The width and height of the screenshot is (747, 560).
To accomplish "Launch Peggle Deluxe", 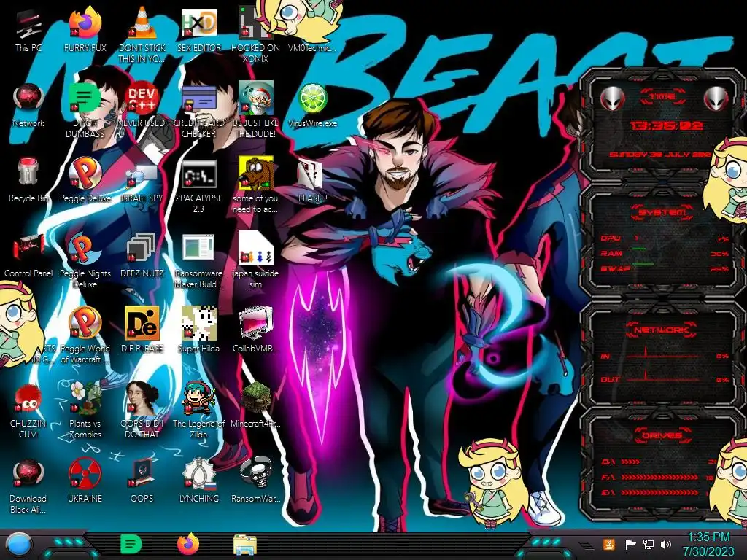I will pos(85,181).
